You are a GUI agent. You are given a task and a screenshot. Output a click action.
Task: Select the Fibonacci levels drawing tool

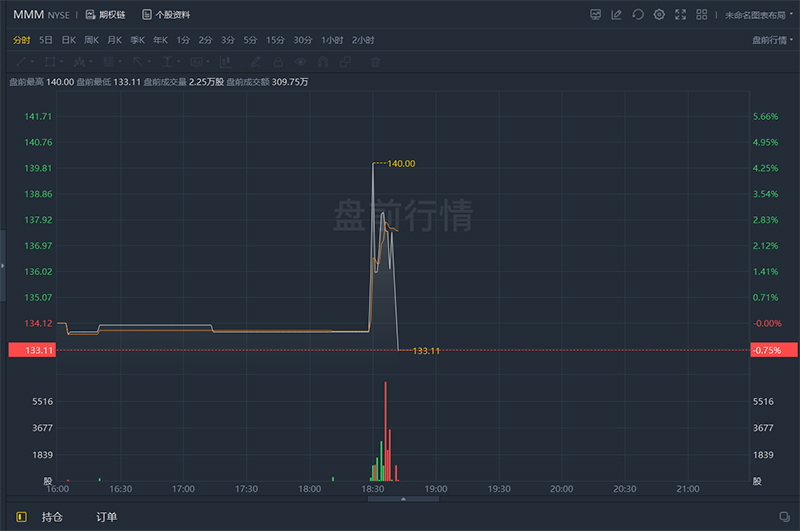pos(109,62)
